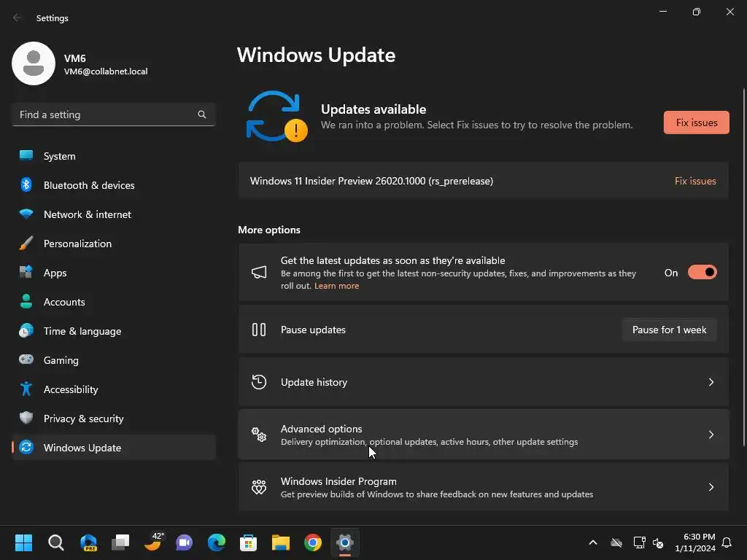Image resolution: width=747 pixels, height=560 pixels.
Task: Click the megaphone icon for latest updates
Action: coord(259,273)
